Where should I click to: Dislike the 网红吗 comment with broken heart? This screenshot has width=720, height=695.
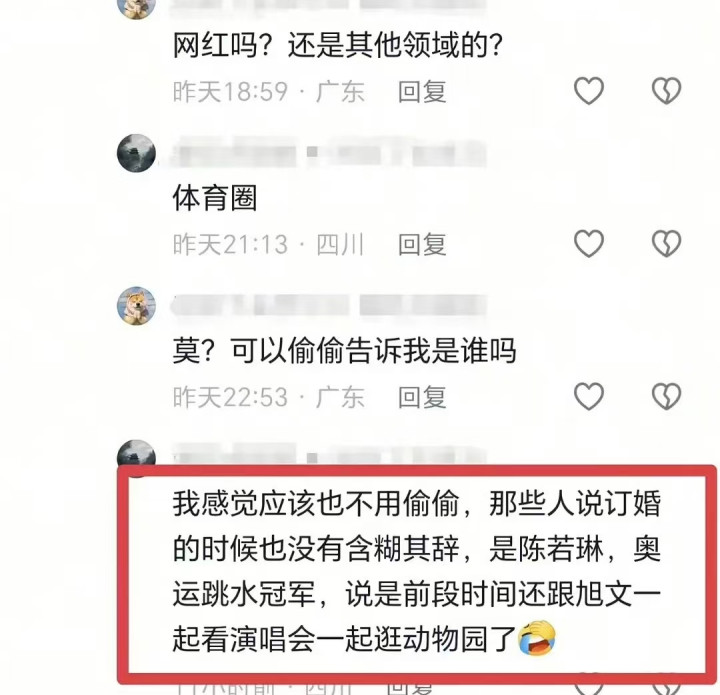pyautogui.click(x=666, y=90)
